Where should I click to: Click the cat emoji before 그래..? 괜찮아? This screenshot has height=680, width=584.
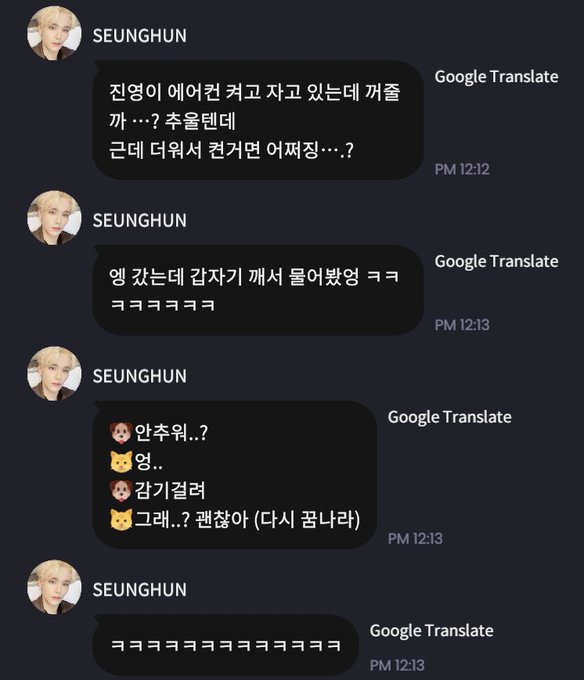(x=121, y=520)
